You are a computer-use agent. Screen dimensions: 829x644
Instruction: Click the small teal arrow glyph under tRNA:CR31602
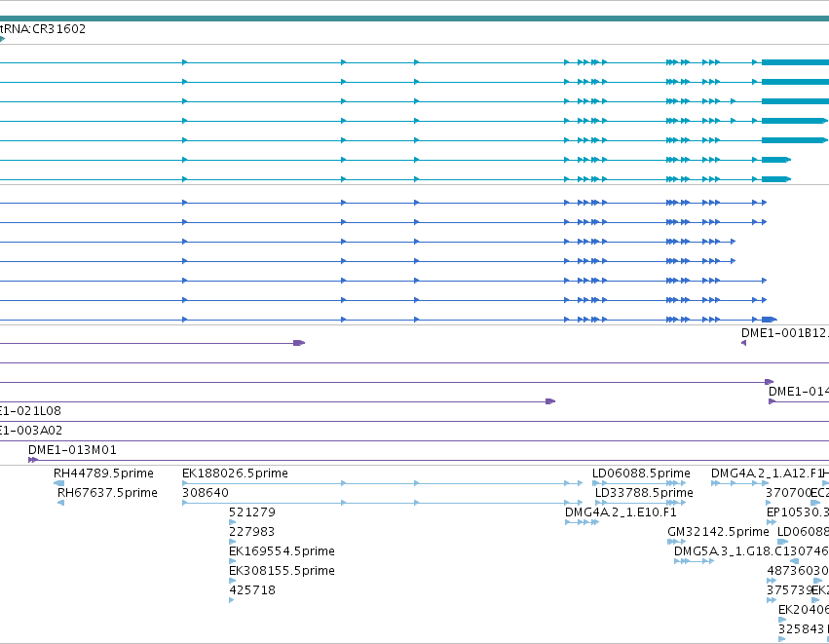point(2,39)
